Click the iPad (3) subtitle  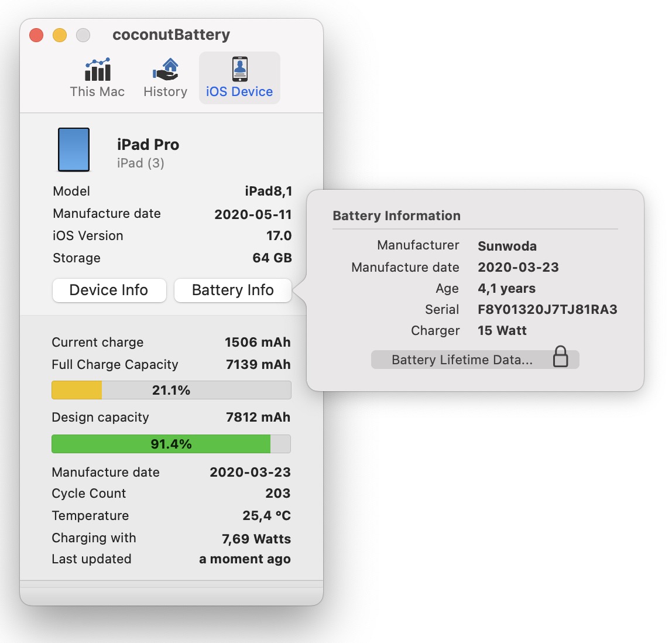tap(140, 163)
